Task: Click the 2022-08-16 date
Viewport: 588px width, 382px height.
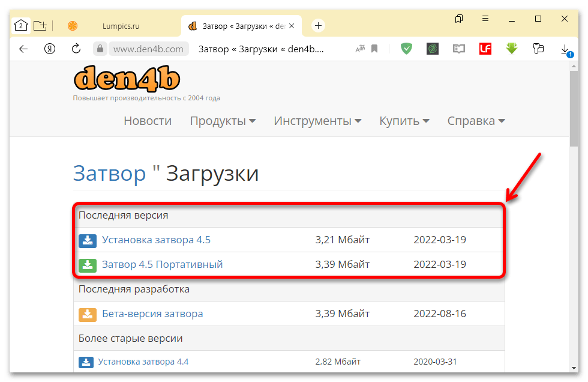Action: pos(440,314)
